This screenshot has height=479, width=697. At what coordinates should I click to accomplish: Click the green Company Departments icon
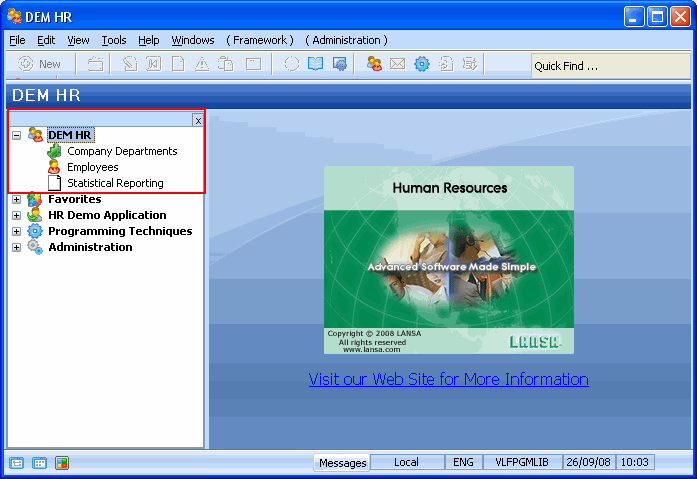54,151
